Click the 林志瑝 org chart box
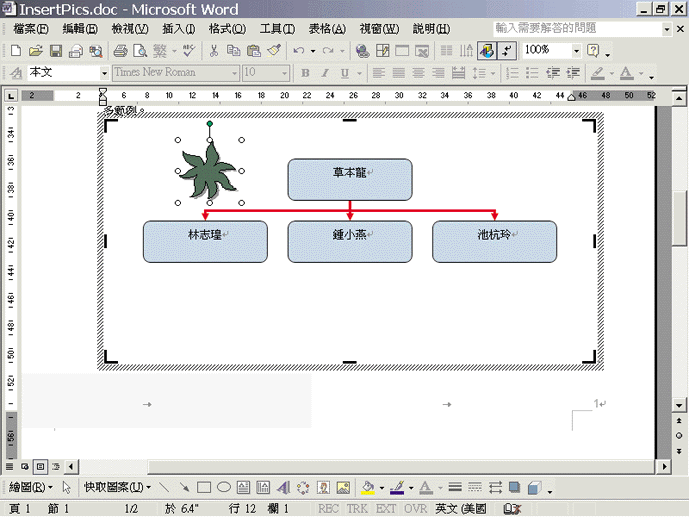The height and width of the screenshot is (517, 689). tap(205, 242)
